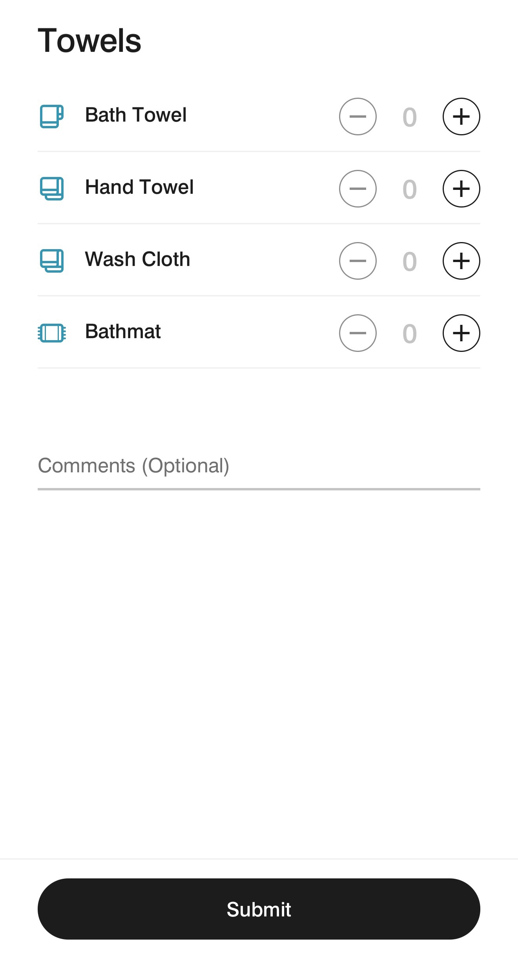
Task: Select the Wash Cloth label
Action: pyautogui.click(x=137, y=259)
